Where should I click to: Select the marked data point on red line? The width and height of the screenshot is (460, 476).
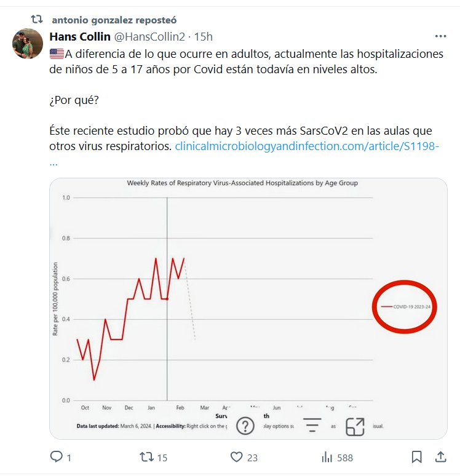pyautogui.click(x=167, y=299)
